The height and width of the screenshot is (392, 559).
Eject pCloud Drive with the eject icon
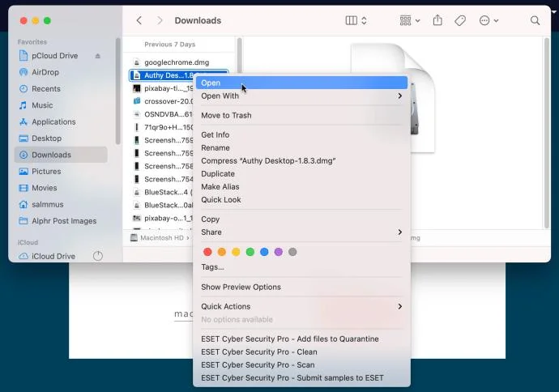click(x=98, y=56)
